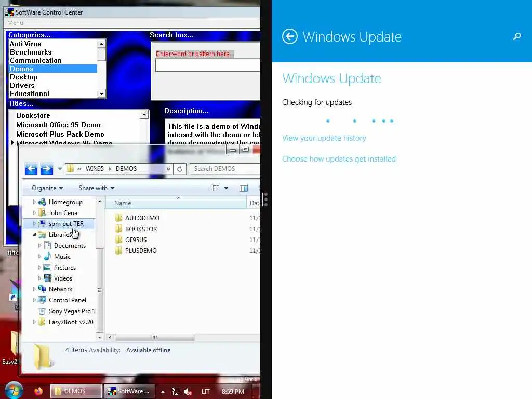Switch to SoftWare taskbar button
532x399 pixels.
click(x=129, y=391)
